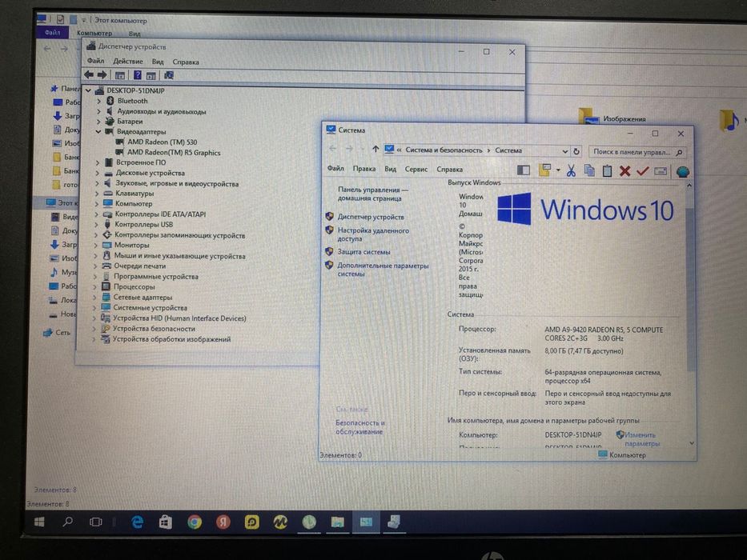Open Компьютер tab in Explorer ribbon

click(94, 34)
